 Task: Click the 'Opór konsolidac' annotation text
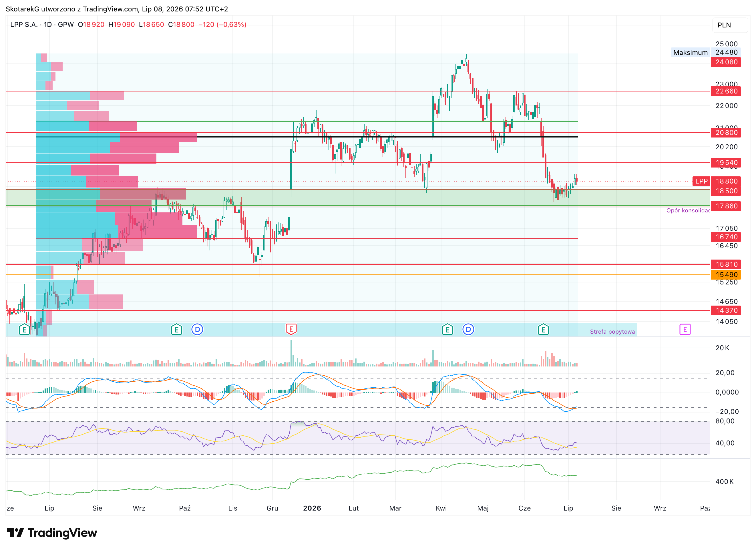tap(688, 210)
